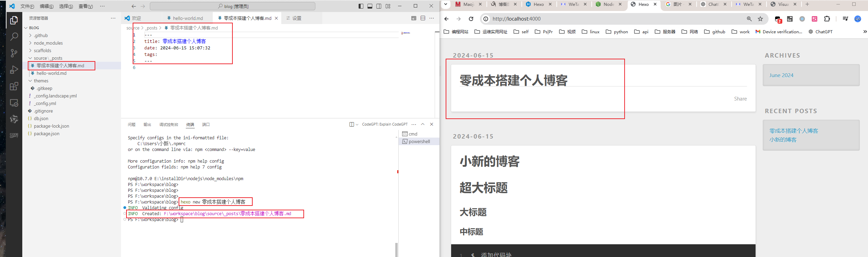This screenshot has width=868, height=257.
Task: Split the editor to the right
Action: 423,18
